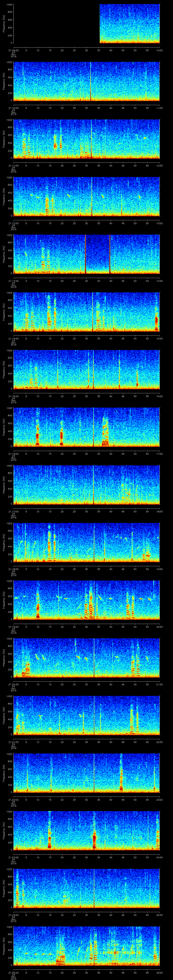Click the 12:00 end time label
Viewport: 173px width, 980px height.
click(159, 166)
